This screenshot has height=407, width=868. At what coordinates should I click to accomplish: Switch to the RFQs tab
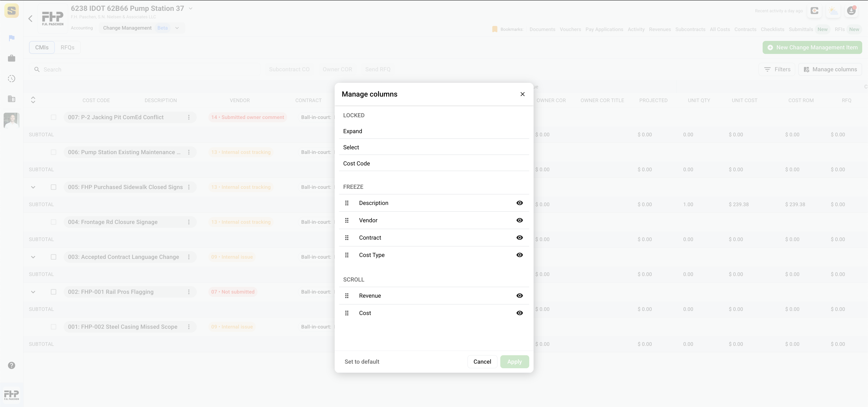[68, 47]
